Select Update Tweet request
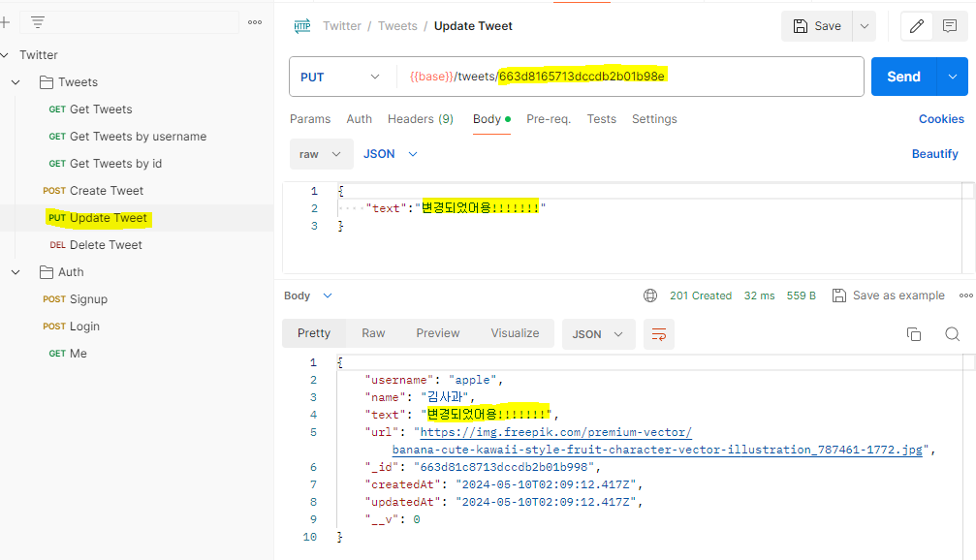 pyautogui.click(x=98, y=218)
